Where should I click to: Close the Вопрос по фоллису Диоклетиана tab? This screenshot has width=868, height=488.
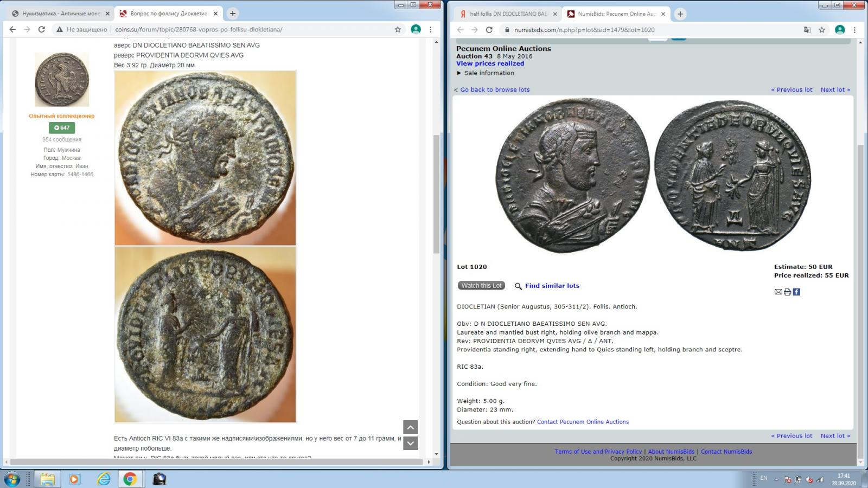pyautogui.click(x=215, y=14)
